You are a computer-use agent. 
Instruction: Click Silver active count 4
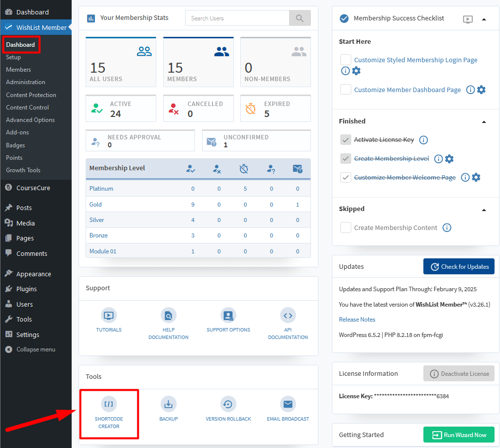click(193, 220)
